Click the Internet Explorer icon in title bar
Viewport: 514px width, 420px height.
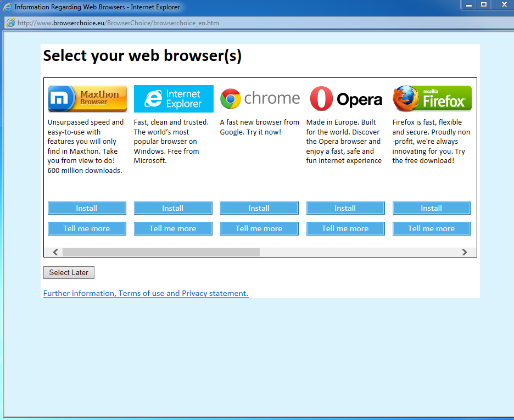(8, 7)
